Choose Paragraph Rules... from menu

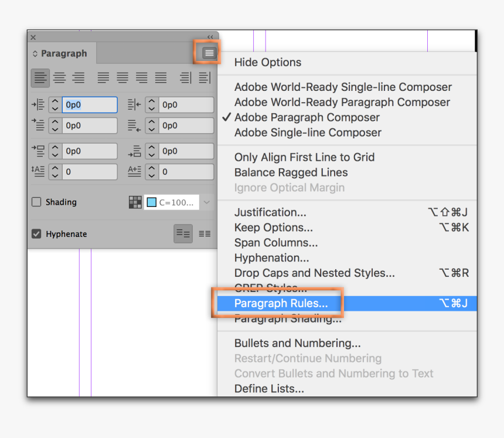[x=347, y=303]
